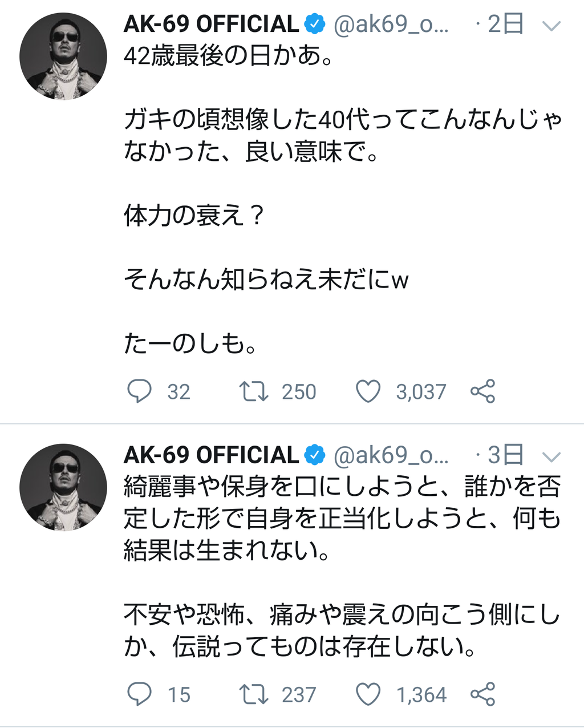Like the tweet with 1,364 likes
The image size is (584, 728).
[368, 694]
